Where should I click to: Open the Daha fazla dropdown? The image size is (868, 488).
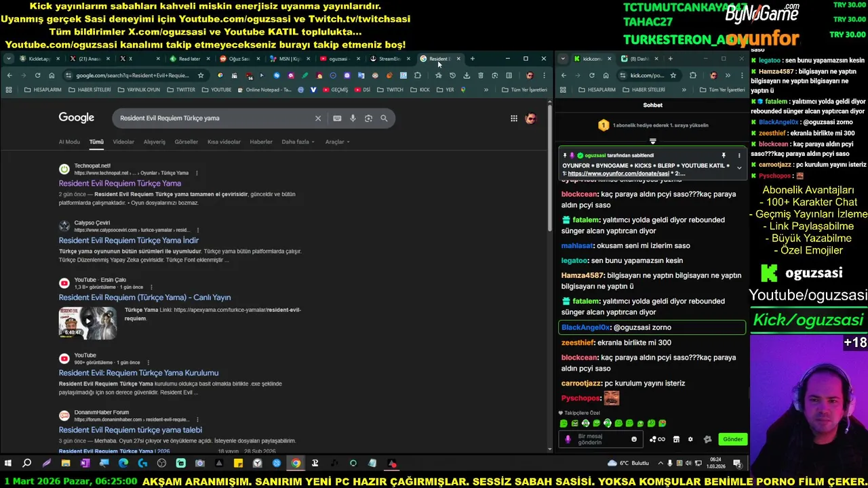click(297, 142)
